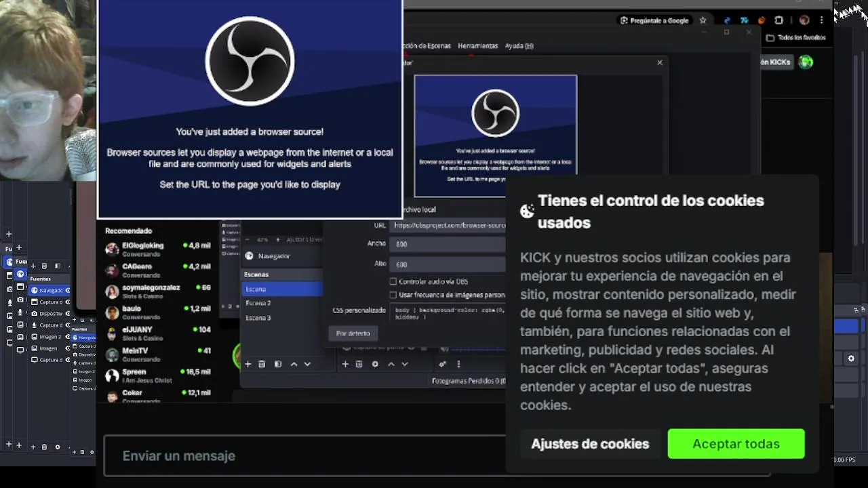Accept all cookies with Aceptar todas
This screenshot has height=488, width=868.
point(736,444)
